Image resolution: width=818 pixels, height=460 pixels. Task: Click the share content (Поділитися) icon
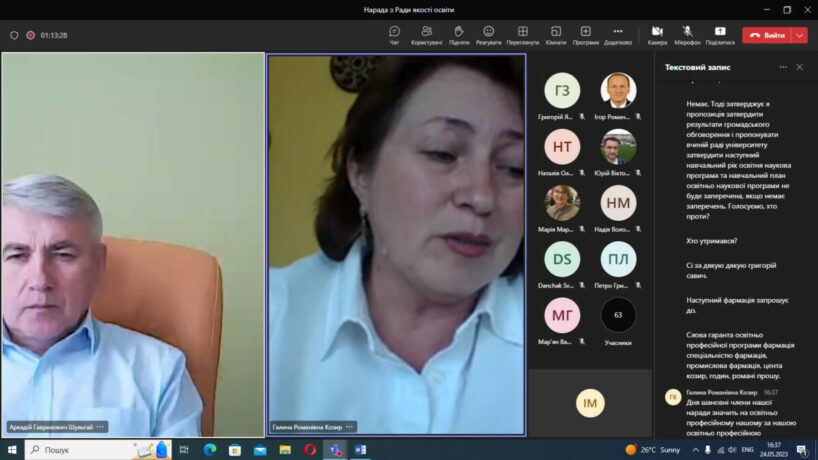tap(719, 34)
